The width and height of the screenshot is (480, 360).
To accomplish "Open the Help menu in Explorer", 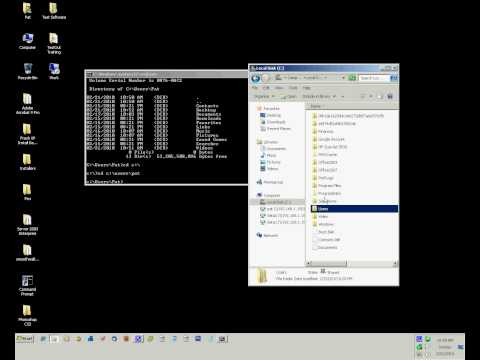I will [x=306, y=88].
